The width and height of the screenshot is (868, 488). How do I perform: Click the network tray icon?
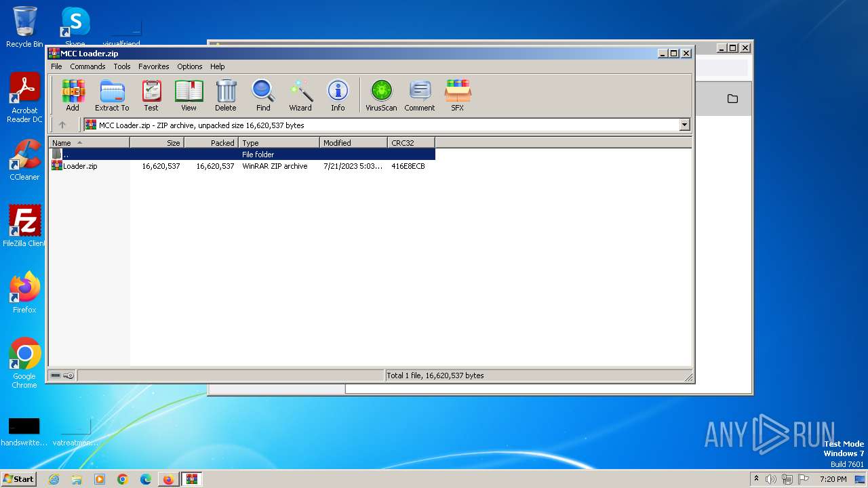pyautogui.click(x=787, y=479)
